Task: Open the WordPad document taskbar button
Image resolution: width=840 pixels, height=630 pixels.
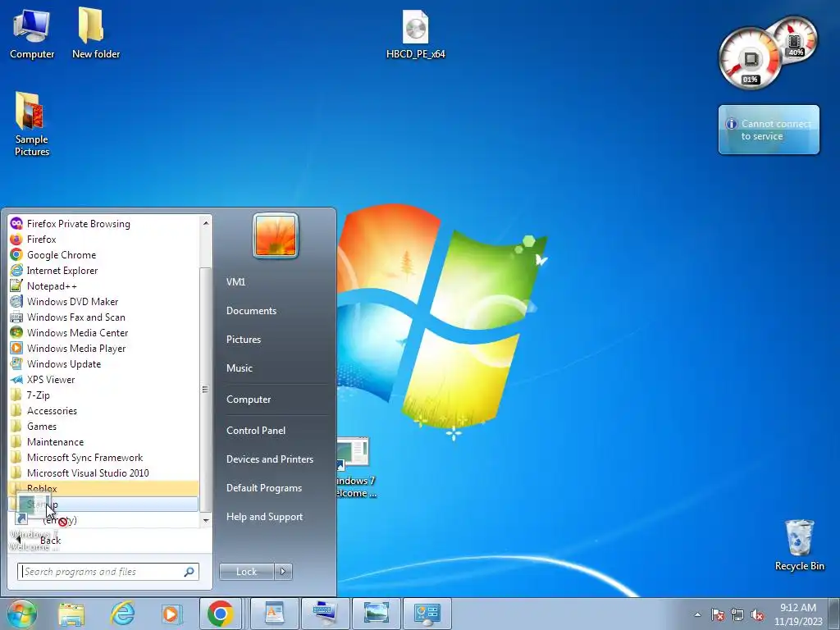Action: [x=274, y=614]
